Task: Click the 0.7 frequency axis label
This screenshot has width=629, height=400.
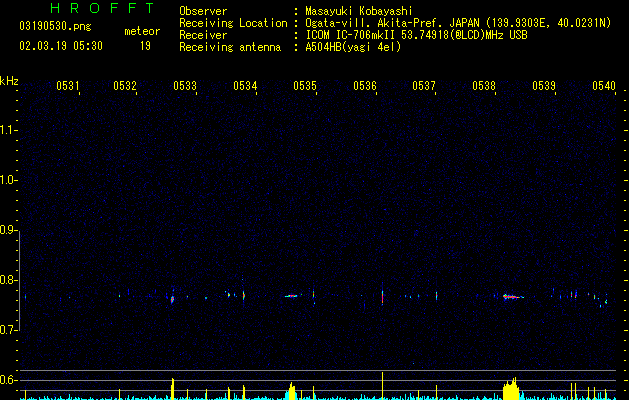Action: [x=8, y=330]
